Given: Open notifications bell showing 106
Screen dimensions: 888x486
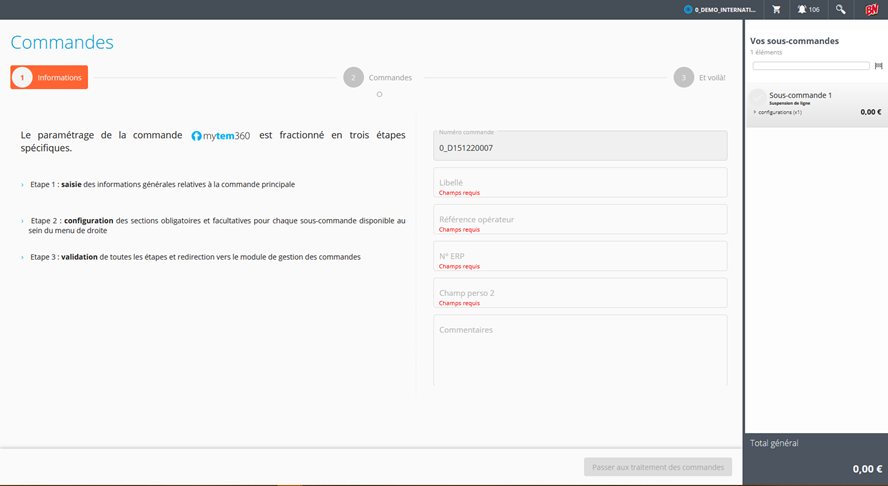Looking at the screenshot, I should [808, 10].
